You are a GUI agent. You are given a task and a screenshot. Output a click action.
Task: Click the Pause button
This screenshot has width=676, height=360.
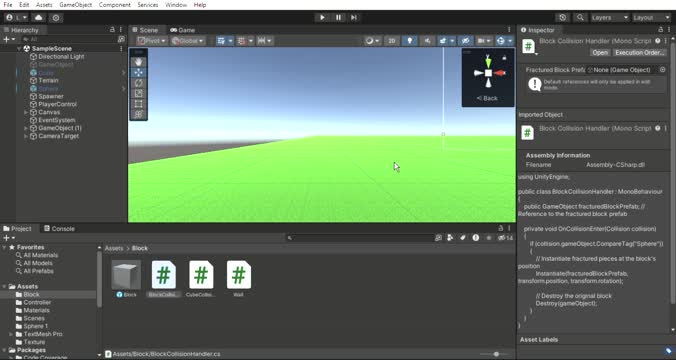(338, 17)
